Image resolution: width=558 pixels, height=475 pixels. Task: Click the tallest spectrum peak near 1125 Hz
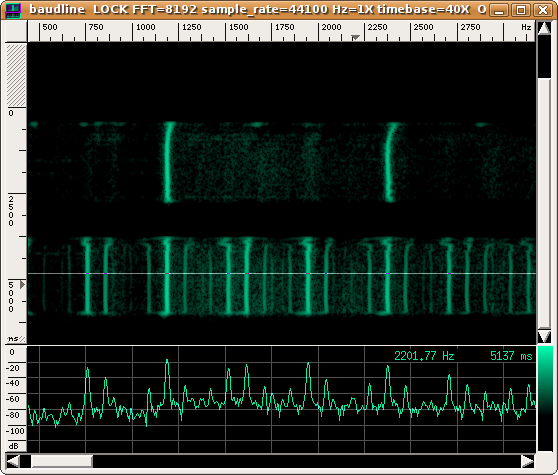click(x=167, y=361)
